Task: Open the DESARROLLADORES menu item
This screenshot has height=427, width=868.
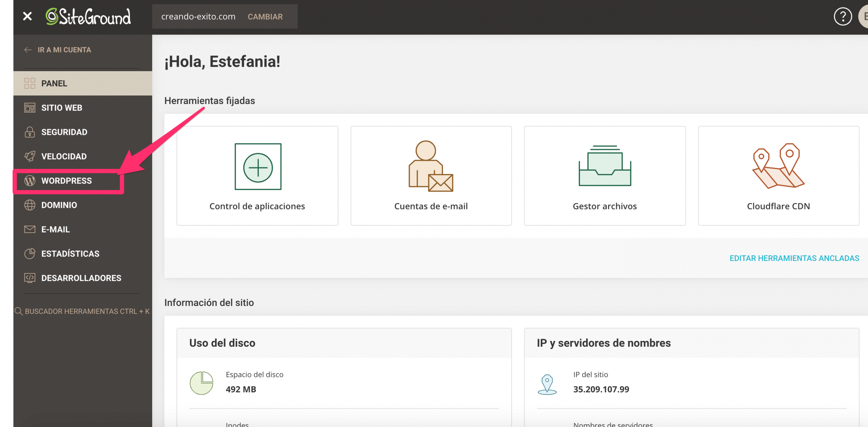Action: 83,279
